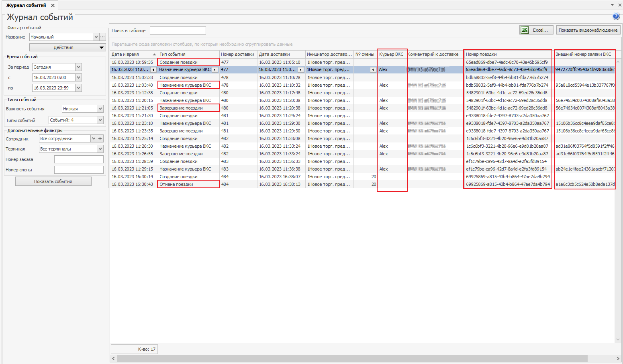Open selected row Дата доставки cell arrow
The width and height of the screenshot is (623, 364).
(x=300, y=70)
